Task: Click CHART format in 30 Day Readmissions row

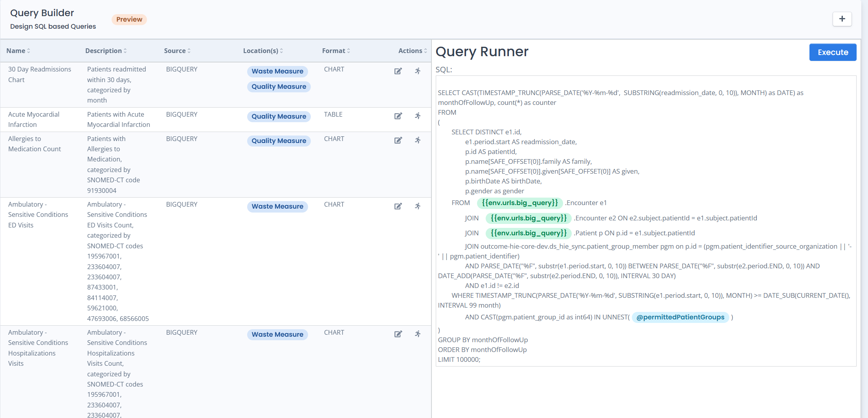Action: click(334, 69)
